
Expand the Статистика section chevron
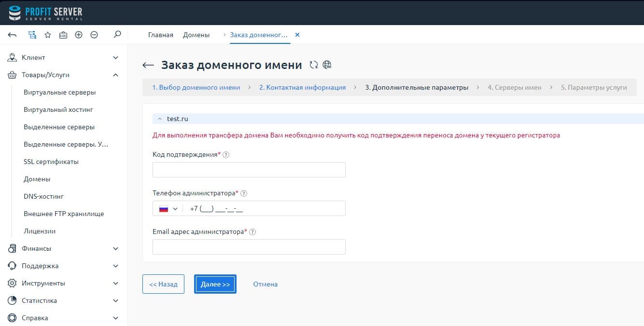115,300
